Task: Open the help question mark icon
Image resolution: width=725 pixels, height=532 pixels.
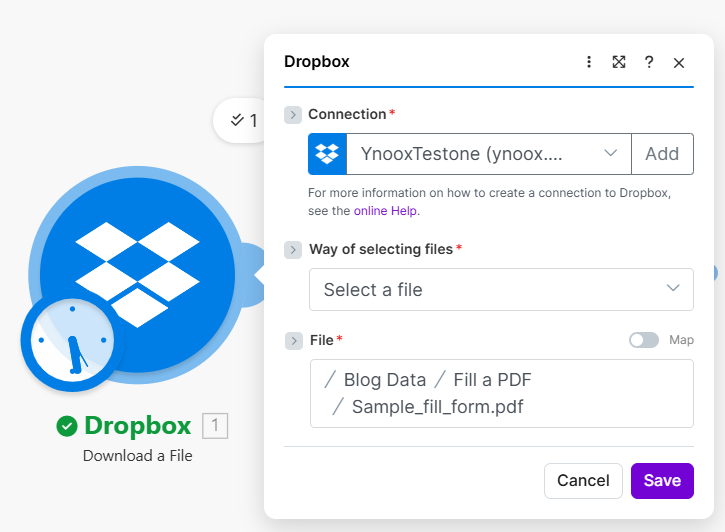Action: click(649, 62)
